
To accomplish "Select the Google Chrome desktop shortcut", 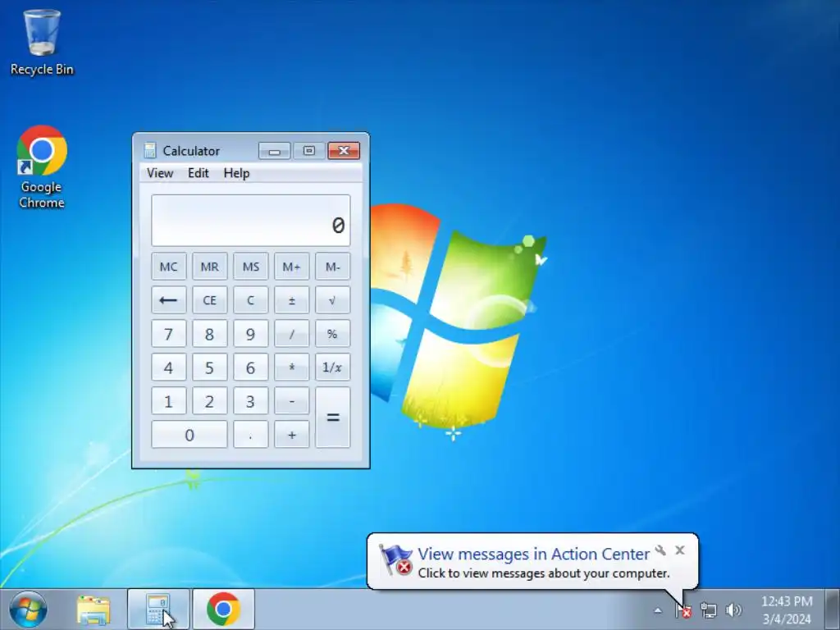I will coord(42,167).
